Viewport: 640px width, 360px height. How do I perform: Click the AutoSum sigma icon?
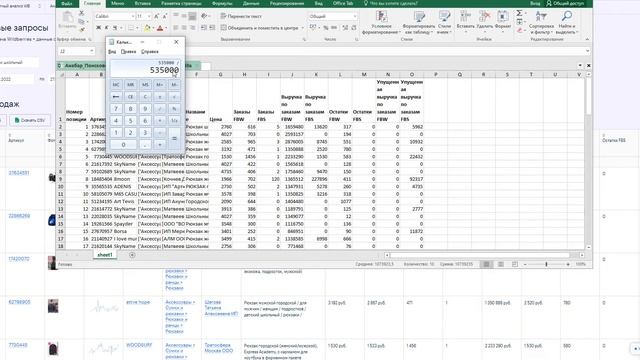pyautogui.click(x=519, y=13)
